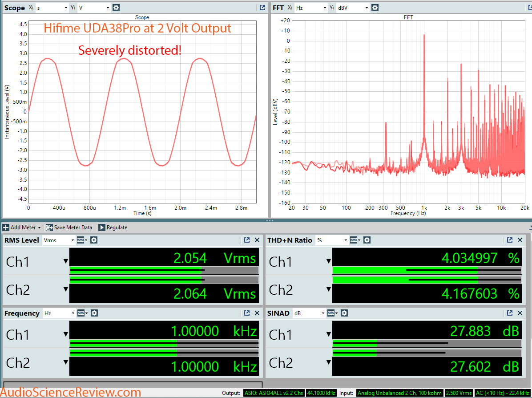
Task: Expand THD+N Ratio Ch1 channel arrow
Action: click(328, 261)
